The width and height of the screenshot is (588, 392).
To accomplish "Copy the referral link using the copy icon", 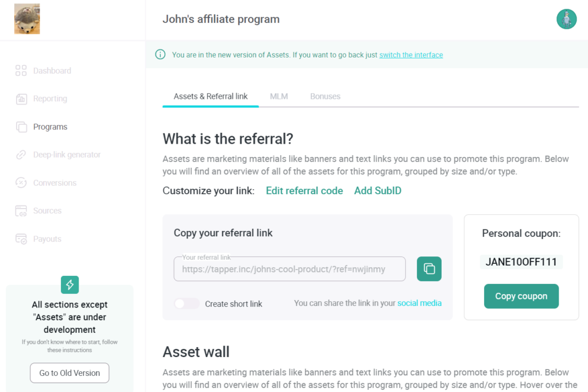I will [429, 268].
